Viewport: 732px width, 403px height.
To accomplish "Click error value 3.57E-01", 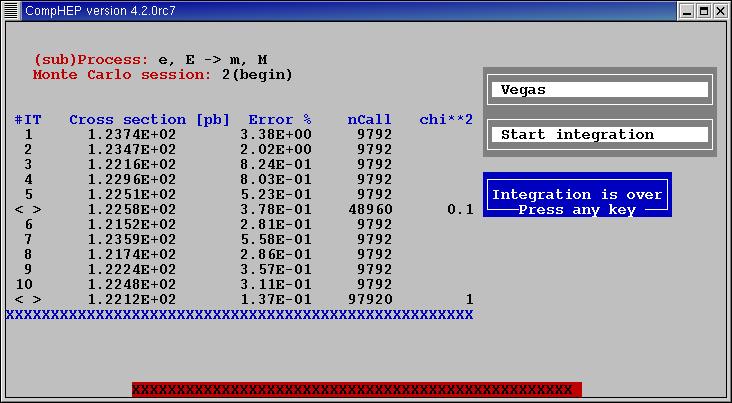I will [275, 269].
